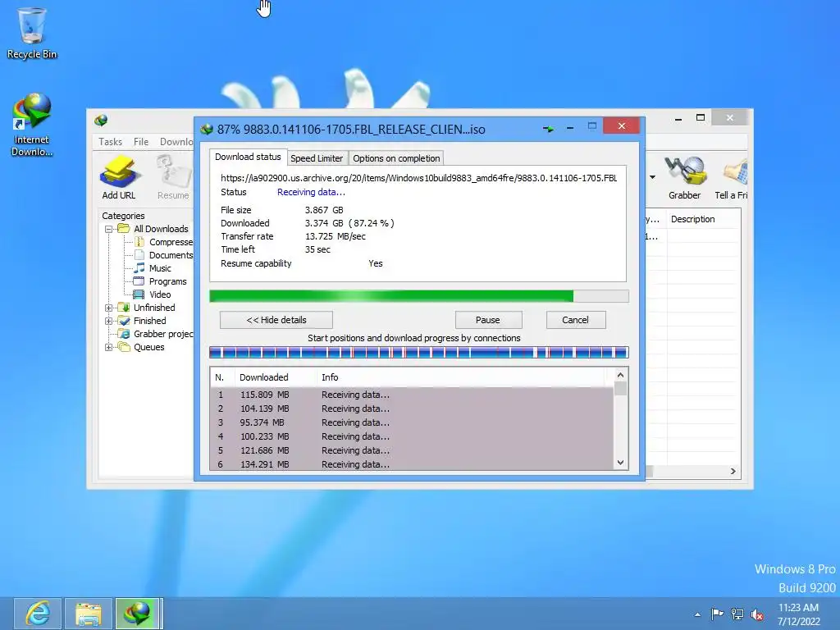Select the Programs category icon
The width and height of the screenshot is (840, 630).
point(139,281)
